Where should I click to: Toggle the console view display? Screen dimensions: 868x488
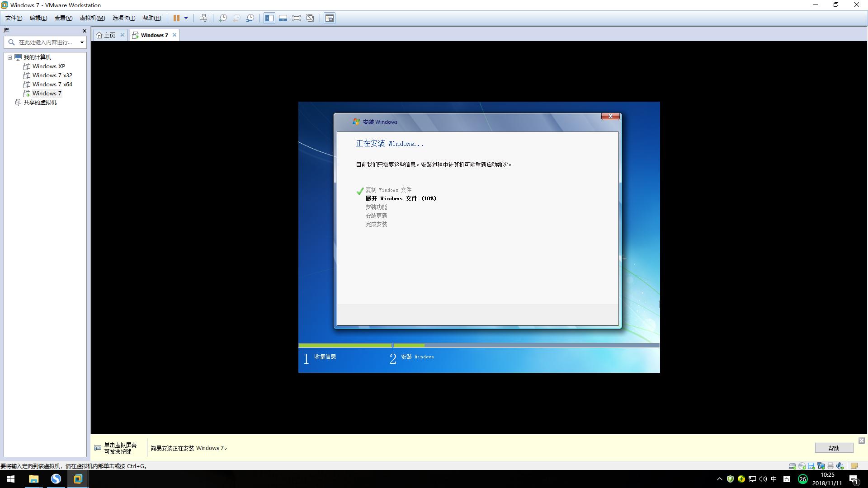330,18
